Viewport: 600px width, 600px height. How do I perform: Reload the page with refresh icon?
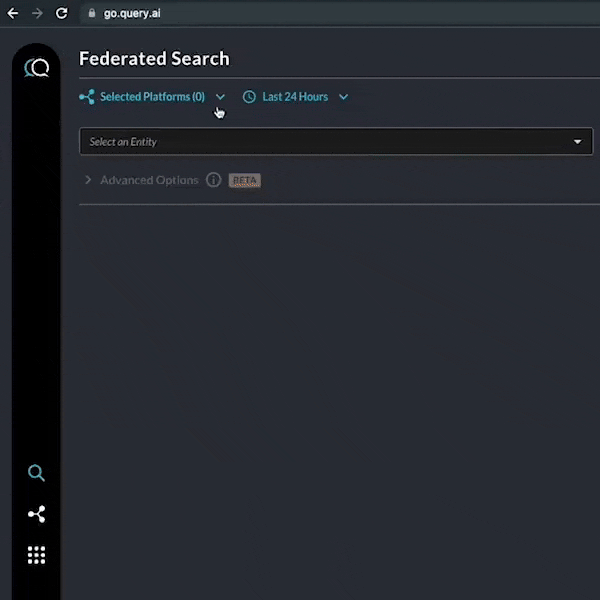pyautogui.click(x=62, y=13)
